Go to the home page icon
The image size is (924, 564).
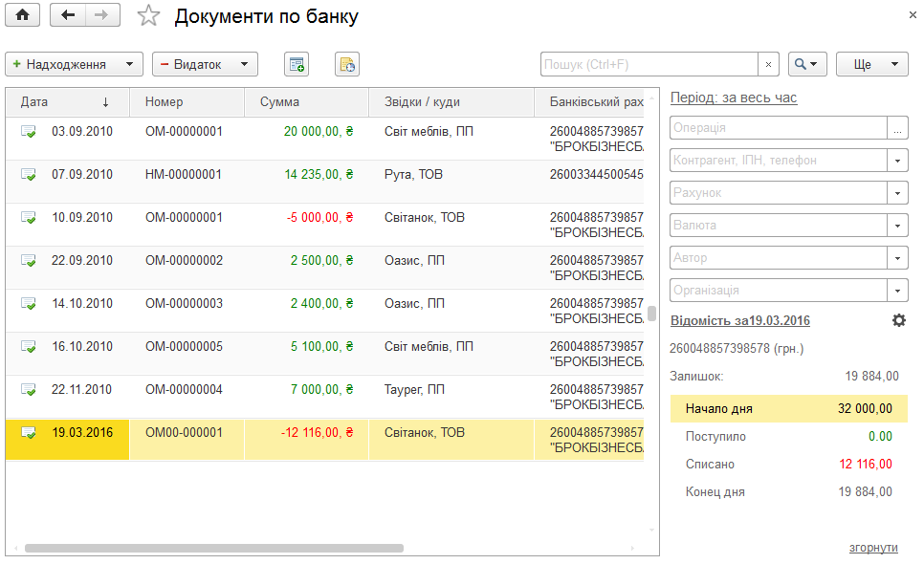point(22,15)
